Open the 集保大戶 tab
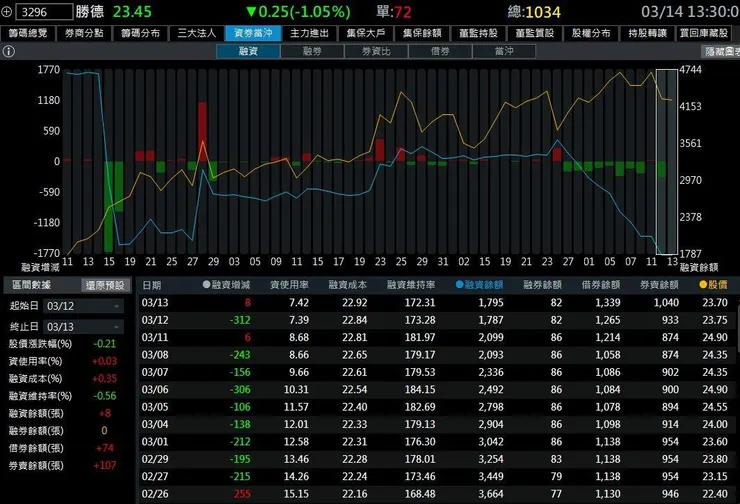The width and height of the screenshot is (740, 504). [x=366, y=33]
